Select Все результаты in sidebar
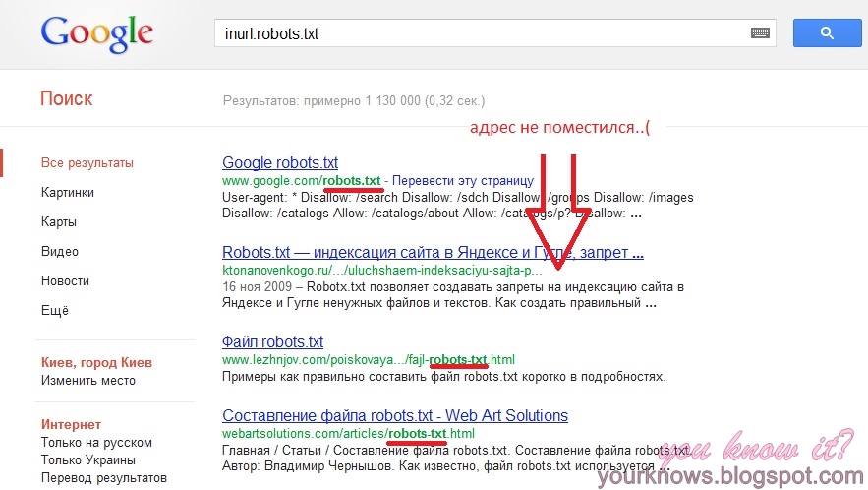Screen dimensions: 868x490 (87, 163)
